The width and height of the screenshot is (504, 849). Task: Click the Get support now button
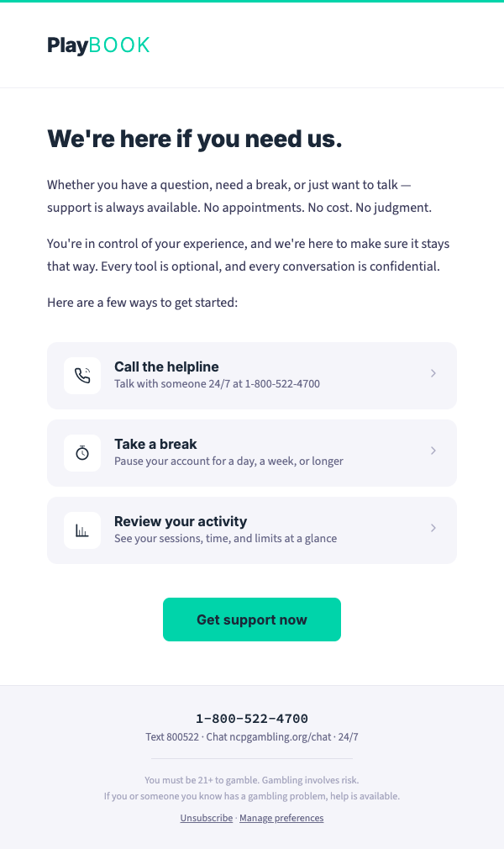(x=251, y=620)
